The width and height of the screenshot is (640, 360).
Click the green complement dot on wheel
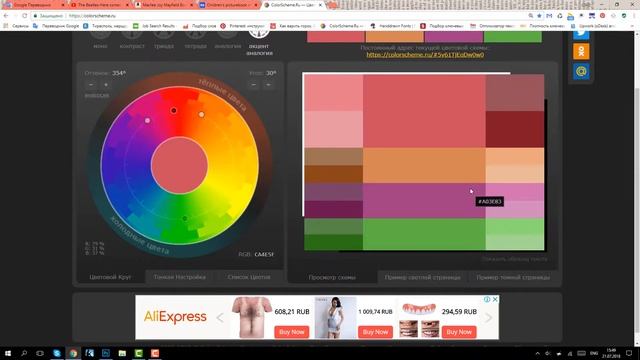point(185,219)
